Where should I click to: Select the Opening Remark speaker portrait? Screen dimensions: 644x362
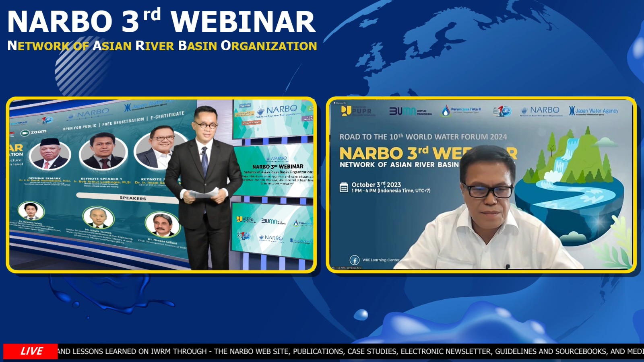point(50,154)
